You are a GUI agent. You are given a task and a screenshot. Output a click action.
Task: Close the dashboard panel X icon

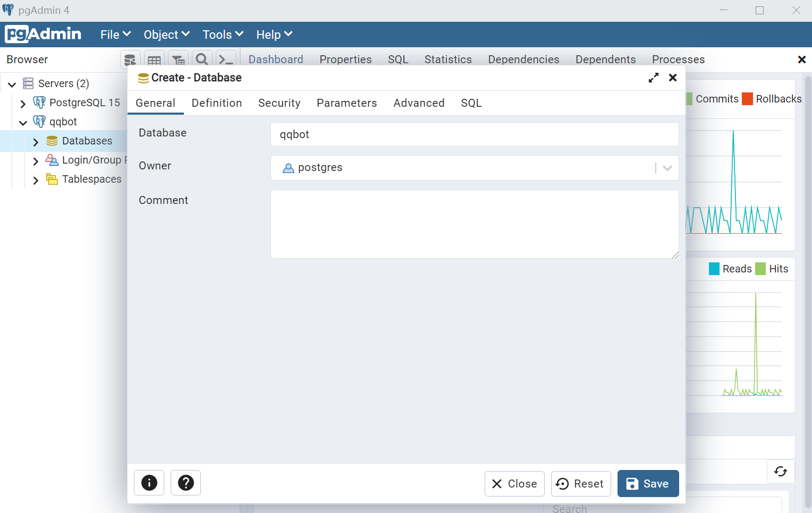tap(802, 59)
